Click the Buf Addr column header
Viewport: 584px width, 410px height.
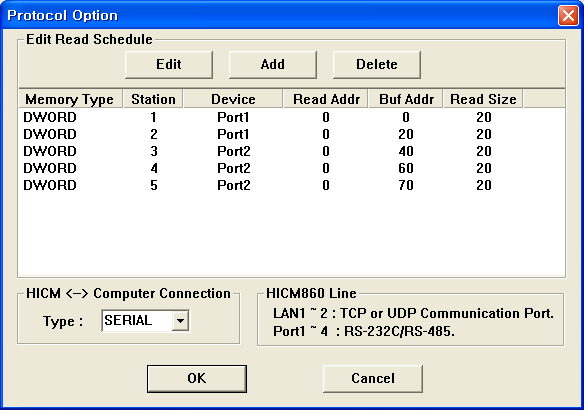pyautogui.click(x=406, y=99)
